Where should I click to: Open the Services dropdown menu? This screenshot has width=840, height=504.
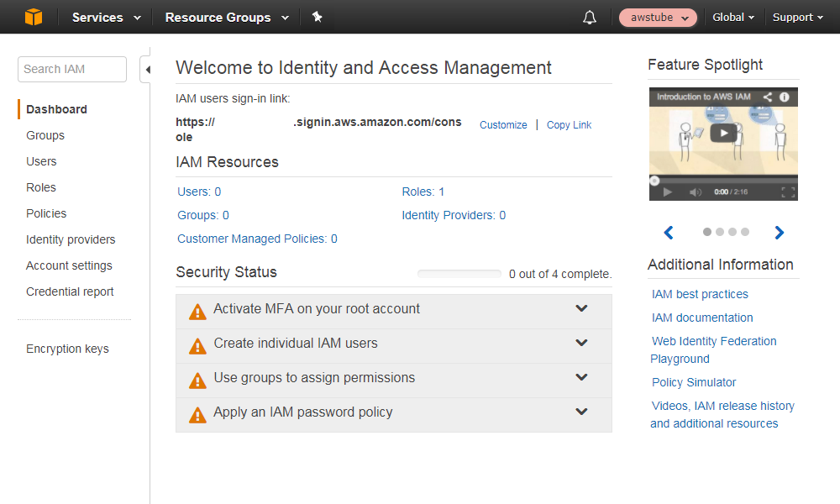(106, 18)
